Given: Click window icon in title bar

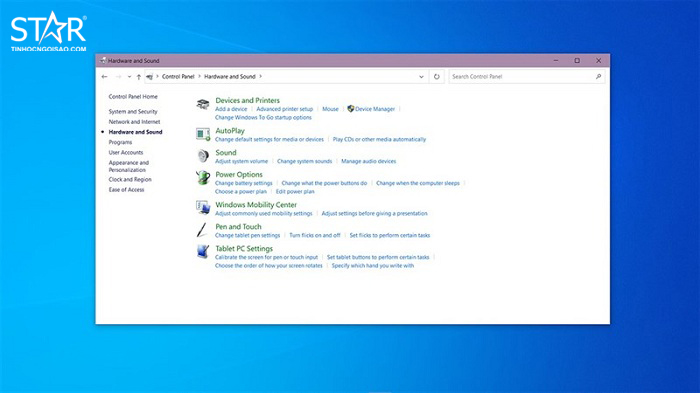Looking at the screenshot, I should (103, 60).
